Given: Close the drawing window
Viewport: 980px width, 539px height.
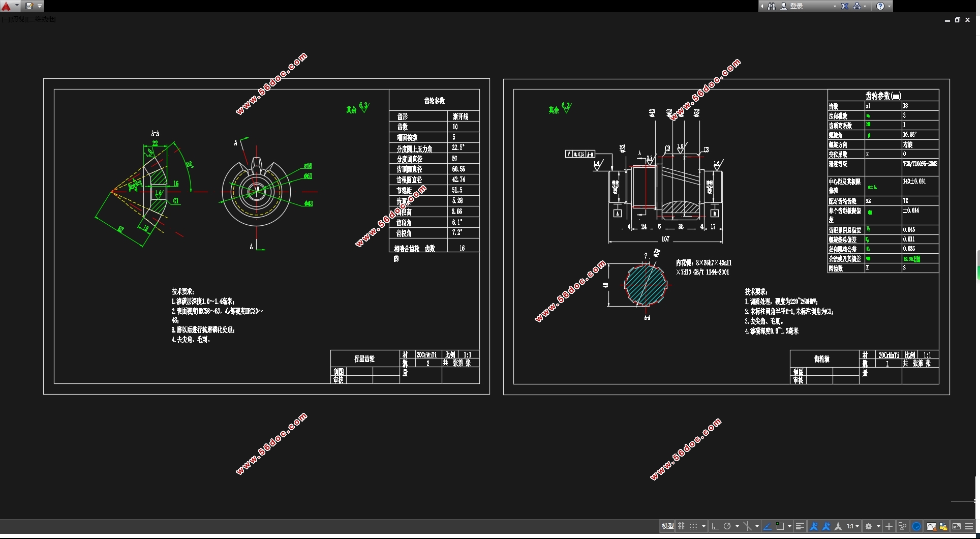Looking at the screenshot, I should pos(968,20).
